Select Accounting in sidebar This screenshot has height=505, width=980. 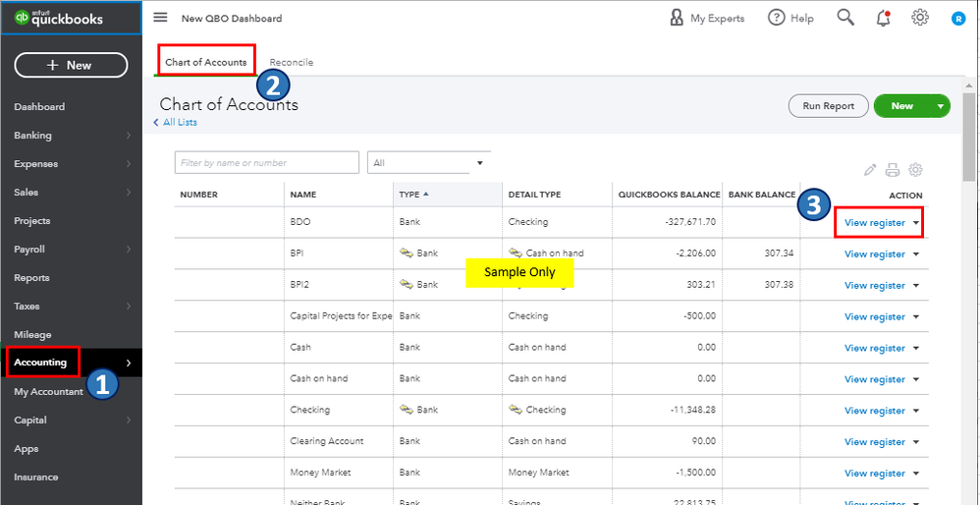[40, 363]
